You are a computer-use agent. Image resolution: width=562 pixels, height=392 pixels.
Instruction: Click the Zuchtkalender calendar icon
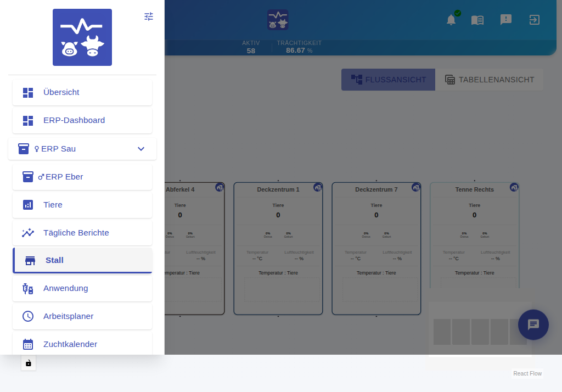click(x=28, y=344)
